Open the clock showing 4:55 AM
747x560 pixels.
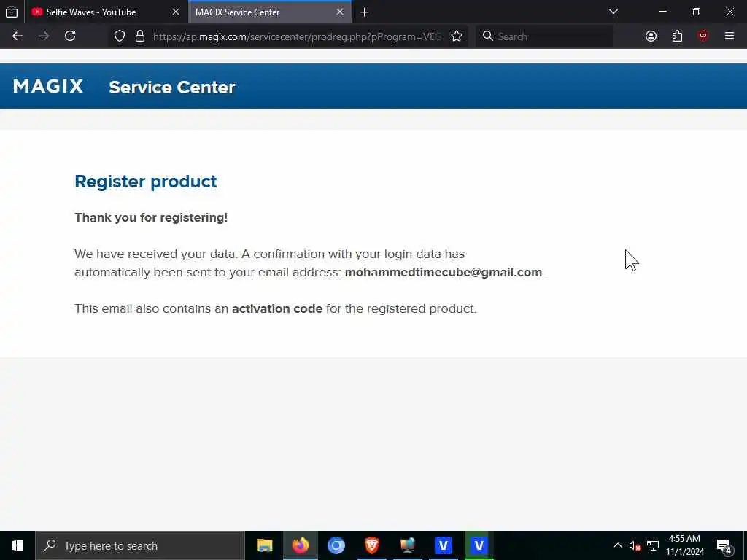tap(684, 545)
